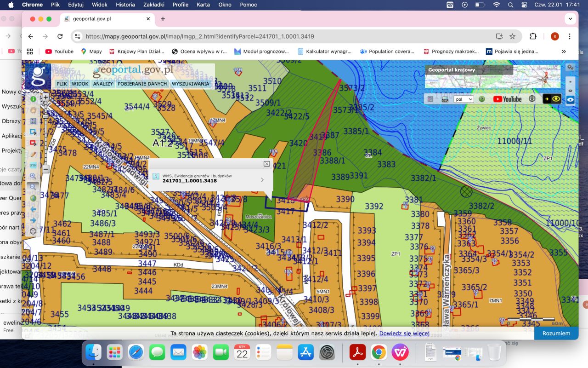
Task: Click the XYH coordinates tool
Action: (x=33, y=165)
